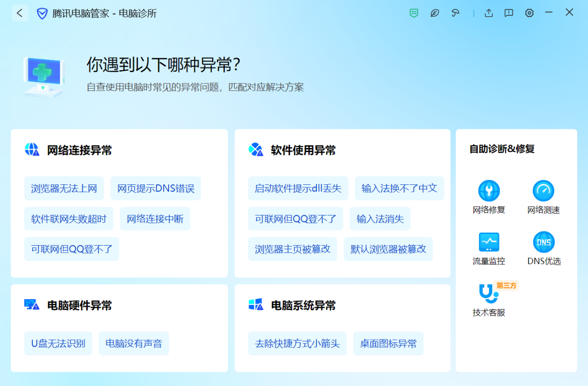Image resolution: width=588 pixels, height=386 pixels.
Task: Open the 流量监控 traffic monitor icon
Action: tap(489, 242)
